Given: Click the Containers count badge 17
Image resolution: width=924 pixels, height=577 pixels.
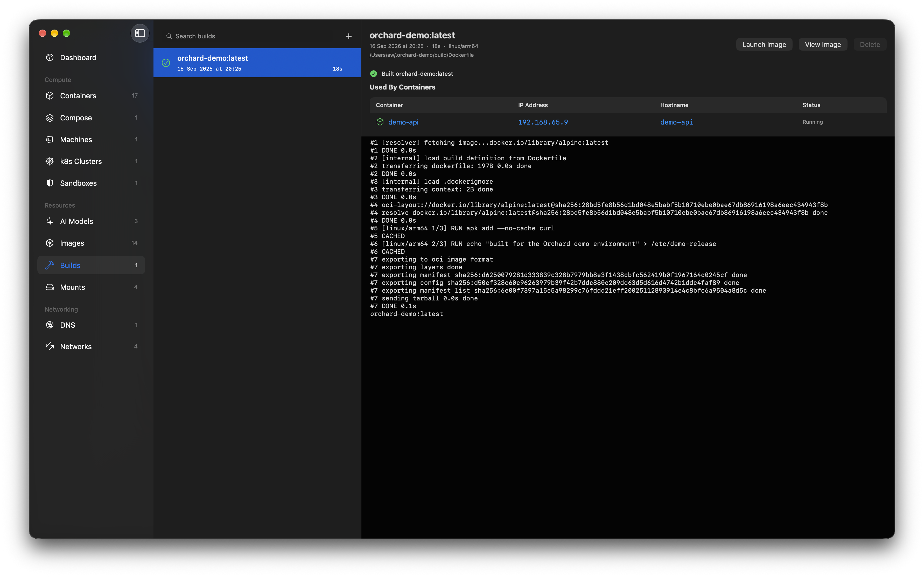Looking at the screenshot, I should pyautogui.click(x=135, y=95).
